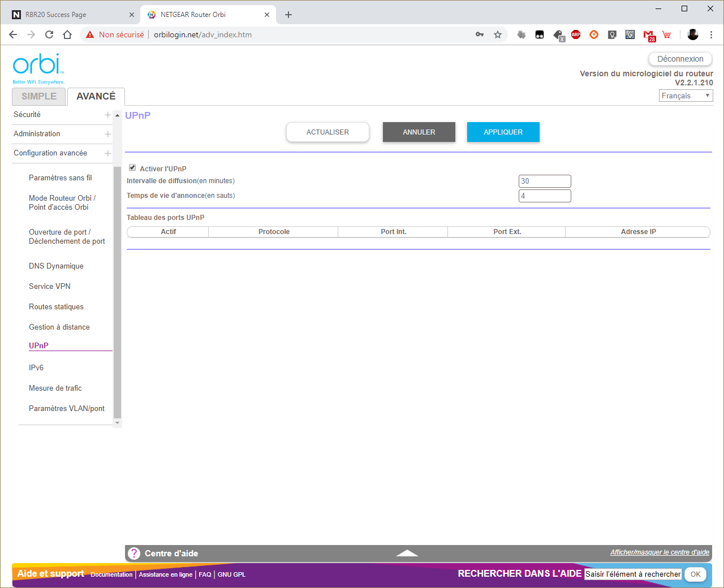Close the RBR20 Success Page tab
Screen dimensions: 724x588
click(132, 15)
